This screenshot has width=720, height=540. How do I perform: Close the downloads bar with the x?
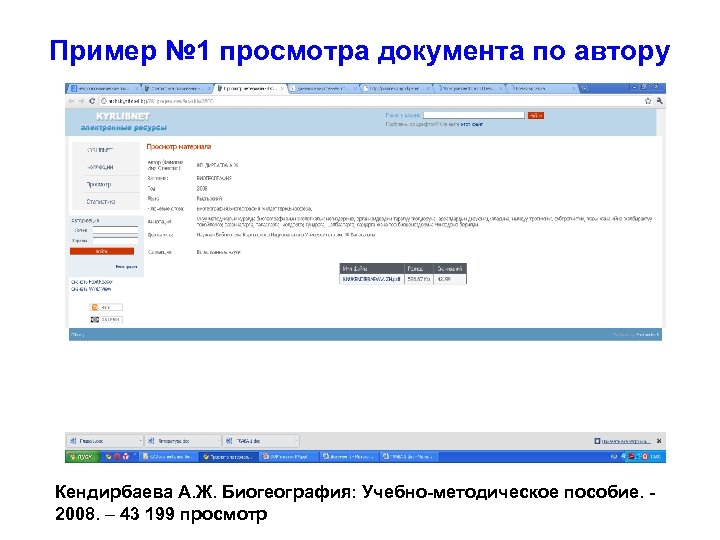(659, 441)
